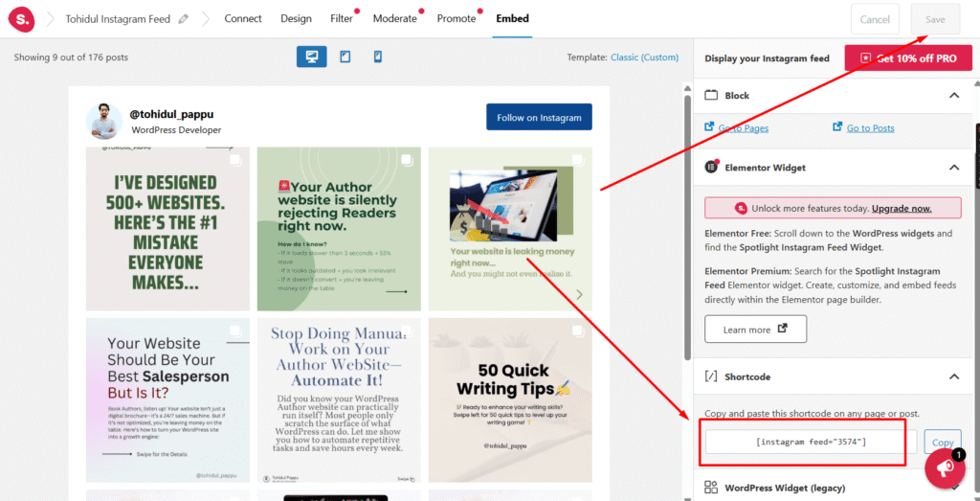This screenshot has height=501, width=980.
Task: Click Follow on Instagram button
Action: coord(540,117)
